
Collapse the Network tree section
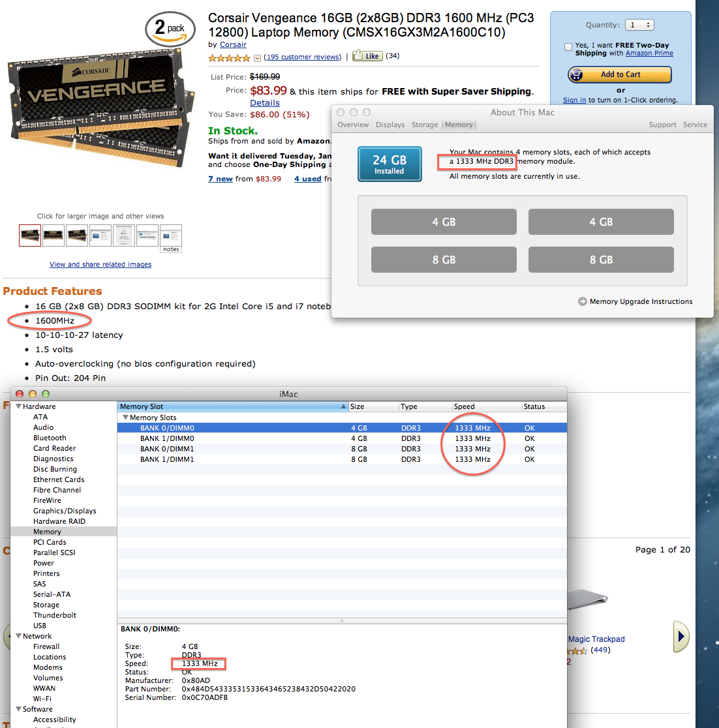click(x=18, y=636)
